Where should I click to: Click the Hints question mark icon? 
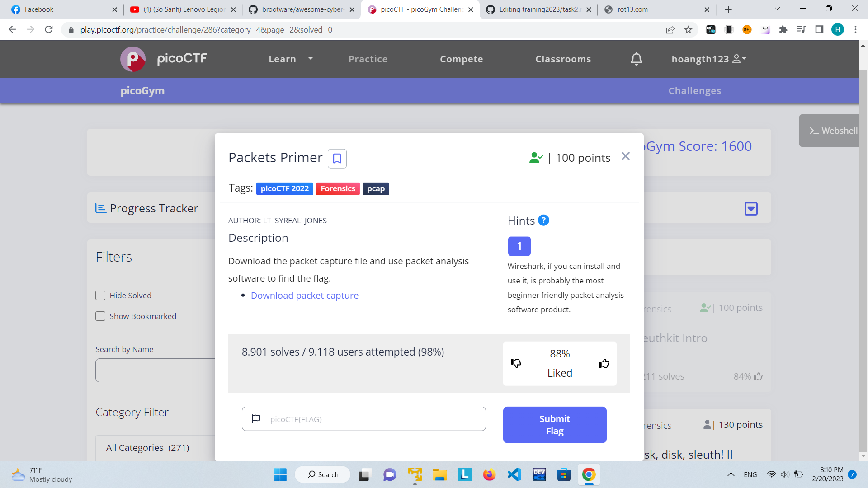click(543, 220)
